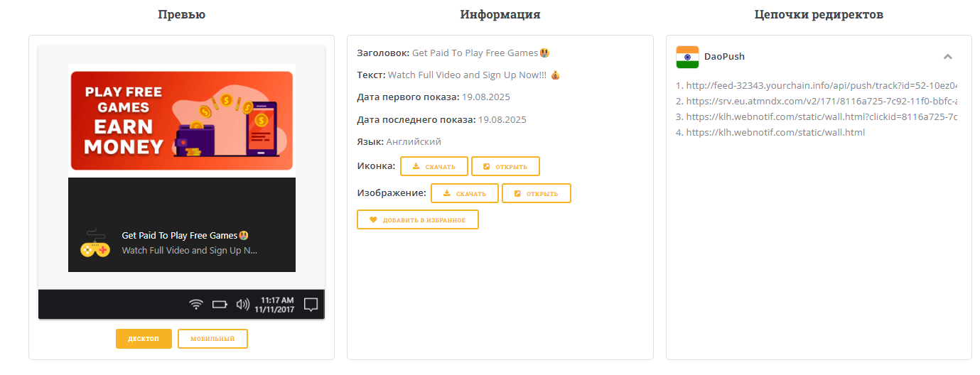Click the heart icon to add to favorites

pos(373,220)
